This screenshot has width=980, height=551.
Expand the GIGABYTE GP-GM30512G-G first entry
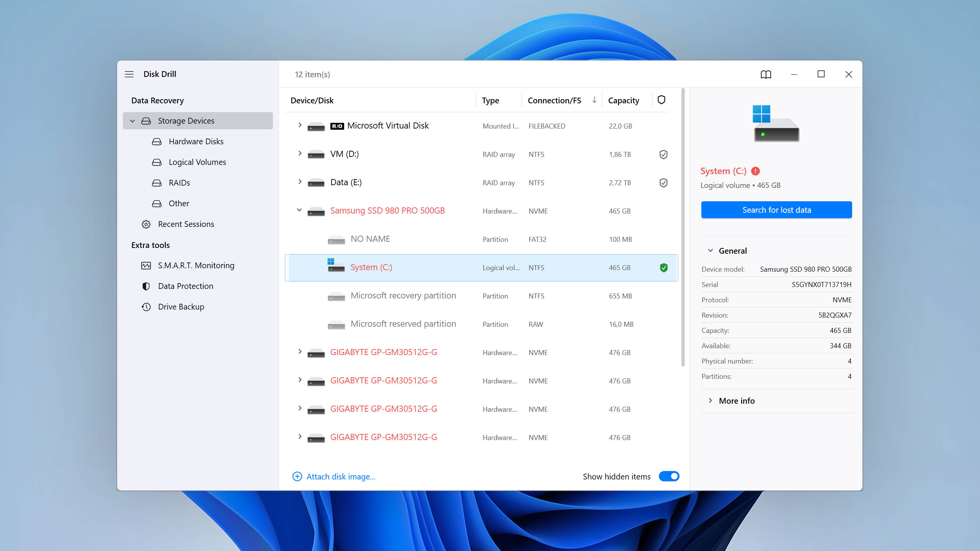299,352
